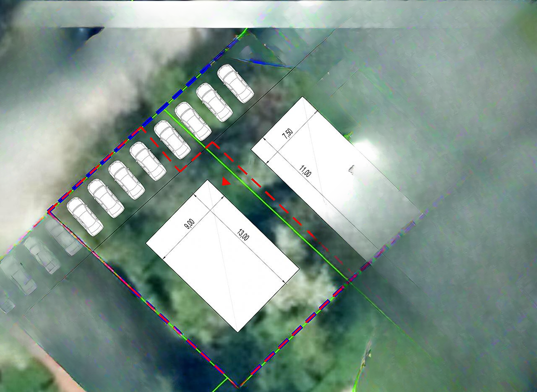Screen dimensions: 537x392
Task: Click the 9,00 dimension label
Action: pyautogui.click(x=189, y=224)
